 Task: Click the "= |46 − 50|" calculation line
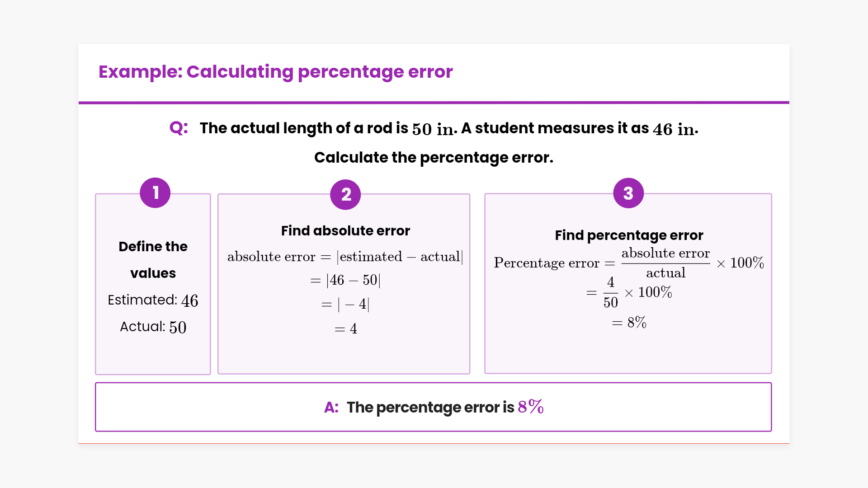pyautogui.click(x=345, y=280)
